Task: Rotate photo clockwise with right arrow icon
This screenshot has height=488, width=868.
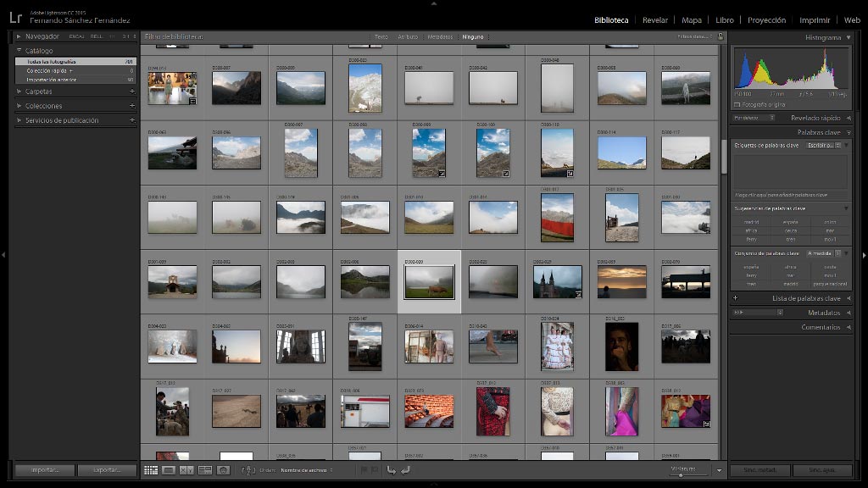Action: click(405, 470)
